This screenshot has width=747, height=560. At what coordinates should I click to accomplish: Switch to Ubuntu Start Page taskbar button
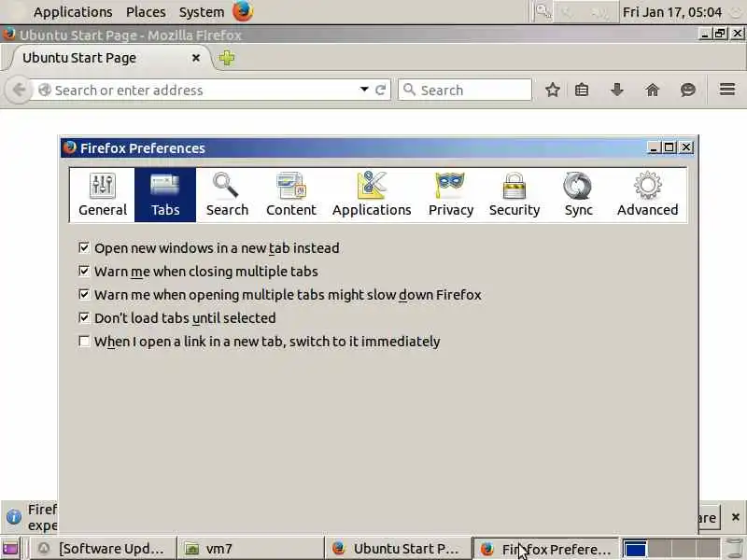398,549
